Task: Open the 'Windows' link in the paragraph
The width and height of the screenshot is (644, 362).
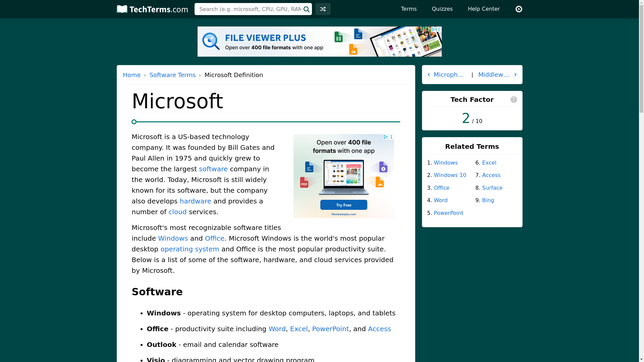Action: [173, 238]
